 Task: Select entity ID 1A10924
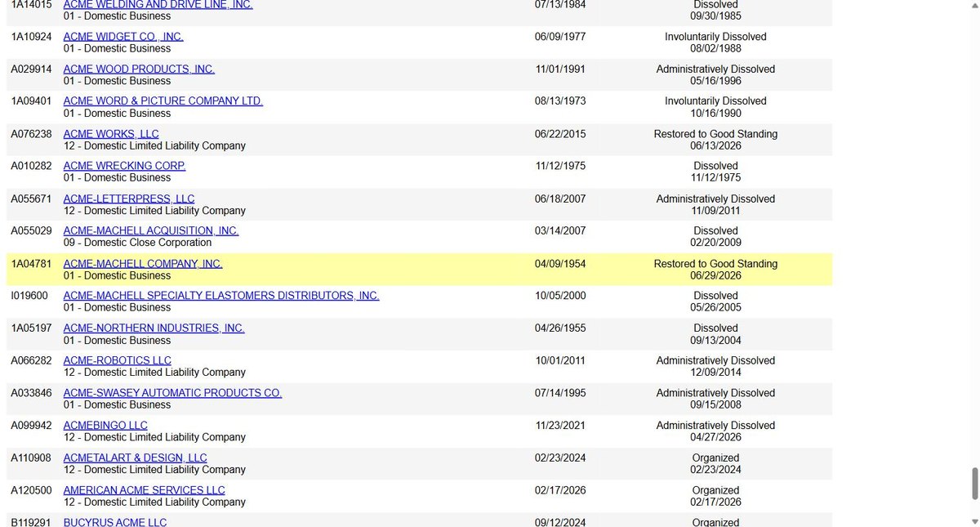tap(31, 37)
